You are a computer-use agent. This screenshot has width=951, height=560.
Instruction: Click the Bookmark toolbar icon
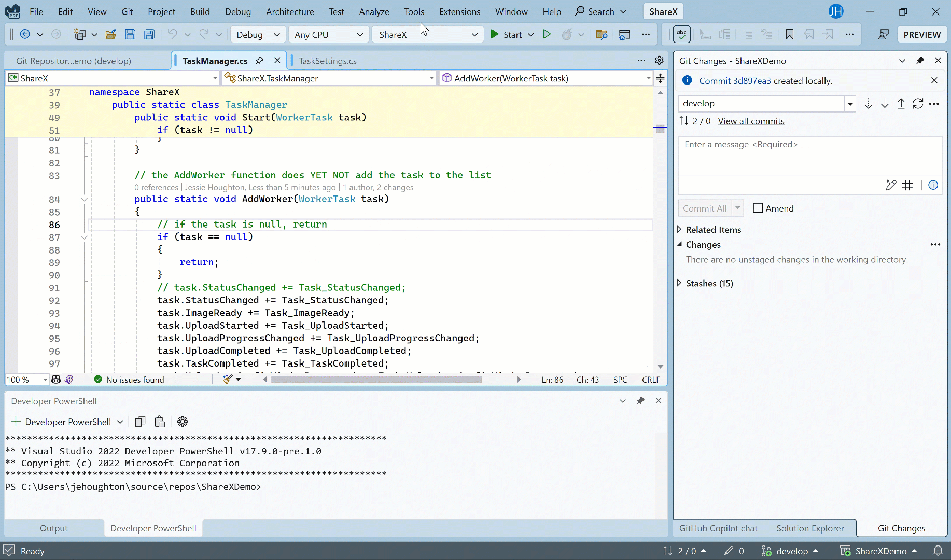pyautogui.click(x=789, y=35)
